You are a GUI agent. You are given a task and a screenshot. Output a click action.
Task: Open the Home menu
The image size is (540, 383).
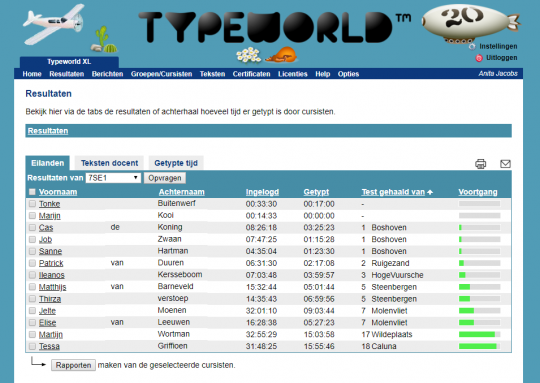pos(32,74)
